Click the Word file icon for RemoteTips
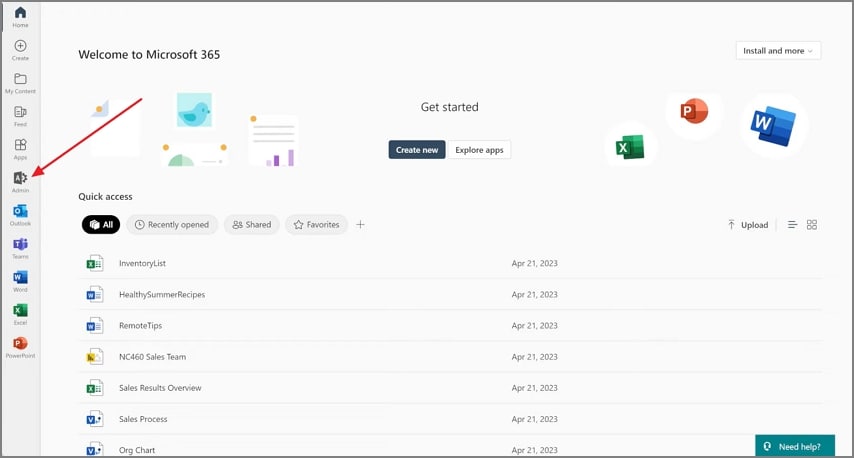The height and width of the screenshot is (458, 854). point(95,326)
